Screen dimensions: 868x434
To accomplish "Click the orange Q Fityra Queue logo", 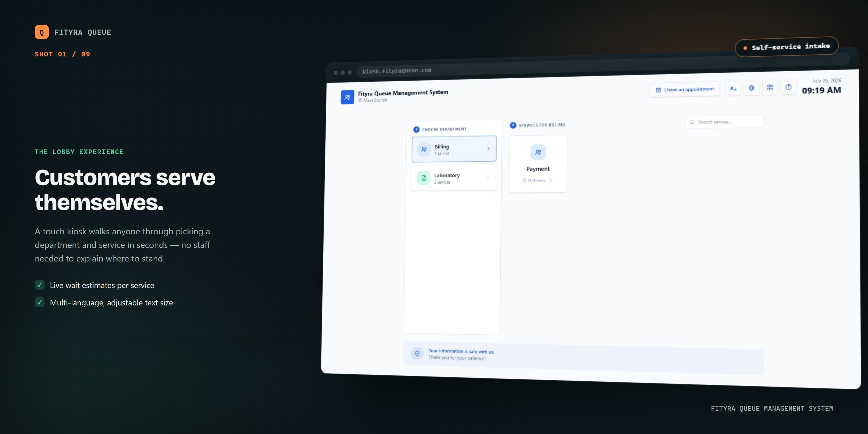I will [x=42, y=32].
